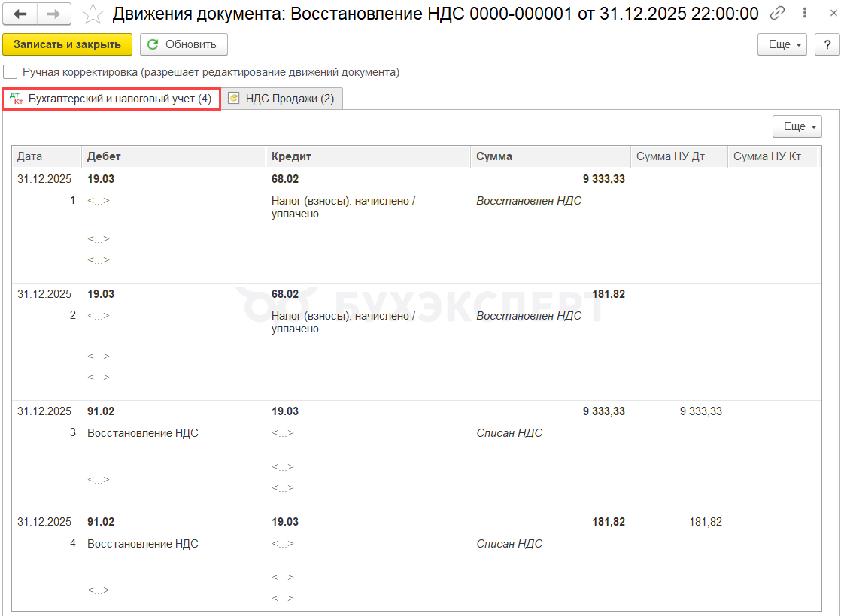Close the document movements form

[x=833, y=13]
